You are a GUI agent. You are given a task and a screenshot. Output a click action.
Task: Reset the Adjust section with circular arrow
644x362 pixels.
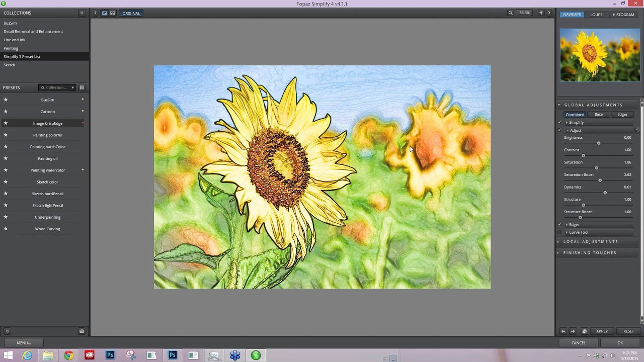pyautogui.click(x=637, y=130)
